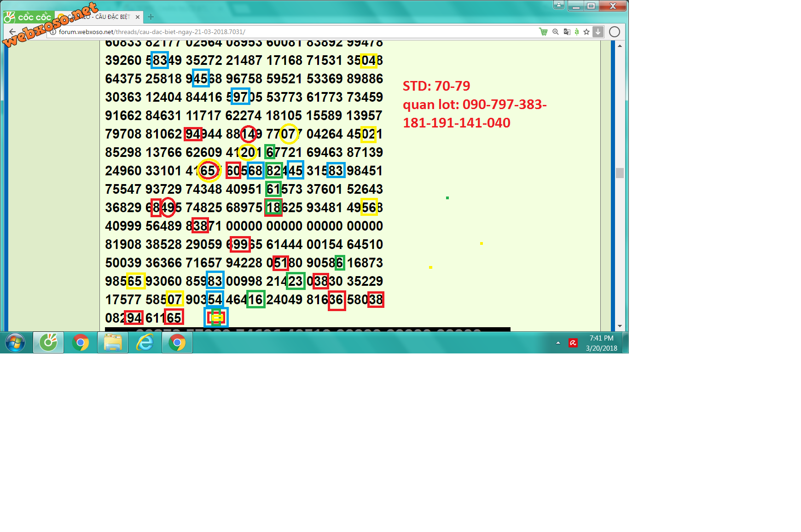
Task: Bookmark this page with the star icon
Action: (586, 32)
